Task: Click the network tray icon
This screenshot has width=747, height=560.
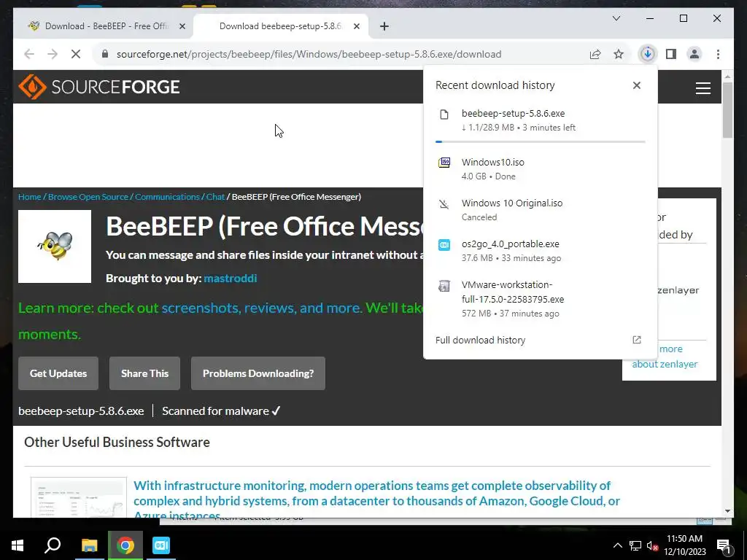Action: coord(635,545)
